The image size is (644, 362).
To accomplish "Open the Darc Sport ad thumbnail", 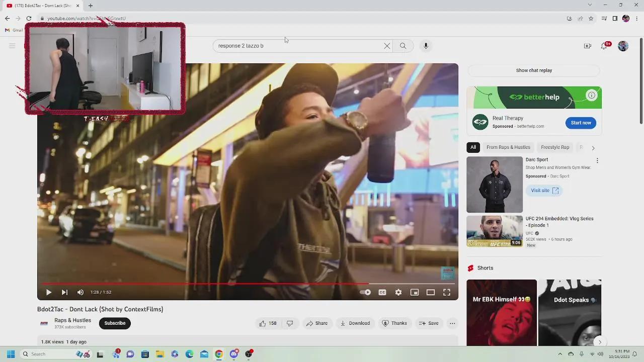I will click(x=495, y=185).
